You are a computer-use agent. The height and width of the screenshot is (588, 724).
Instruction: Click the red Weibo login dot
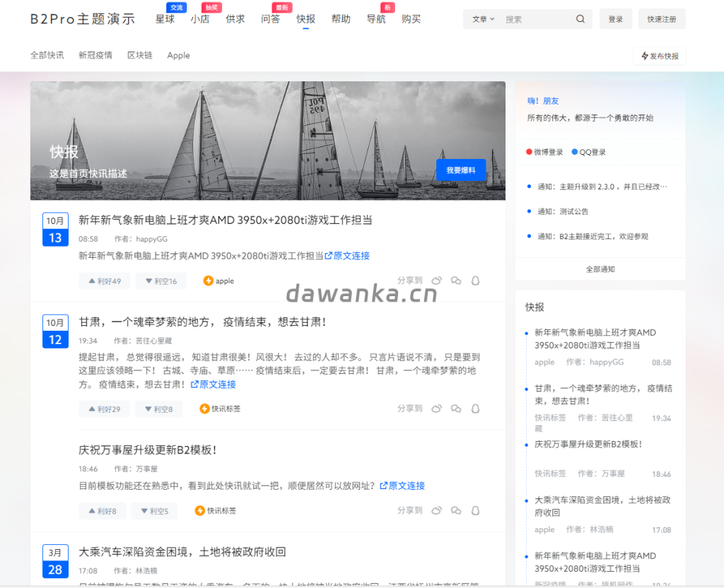[x=529, y=152]
